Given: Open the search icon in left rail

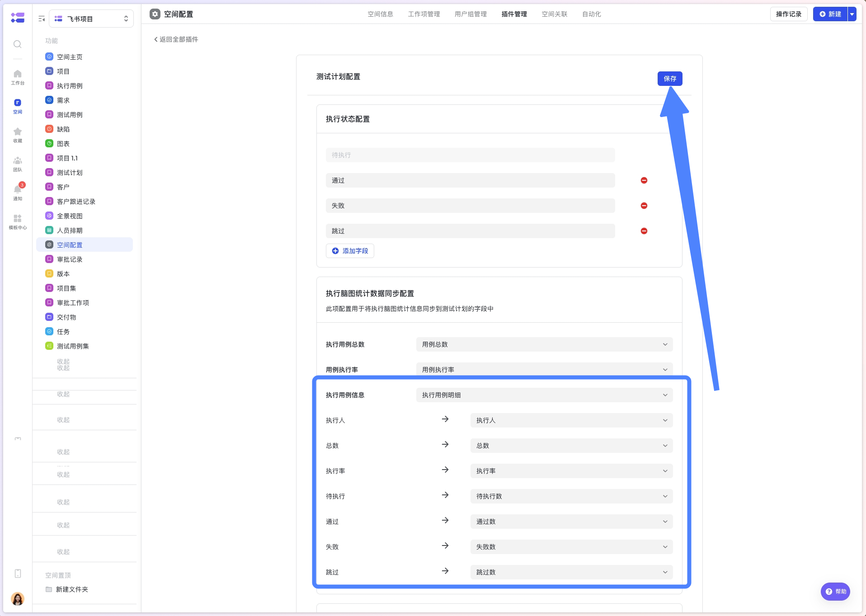Looking at the screenshot, I should [x=17, y=44].
